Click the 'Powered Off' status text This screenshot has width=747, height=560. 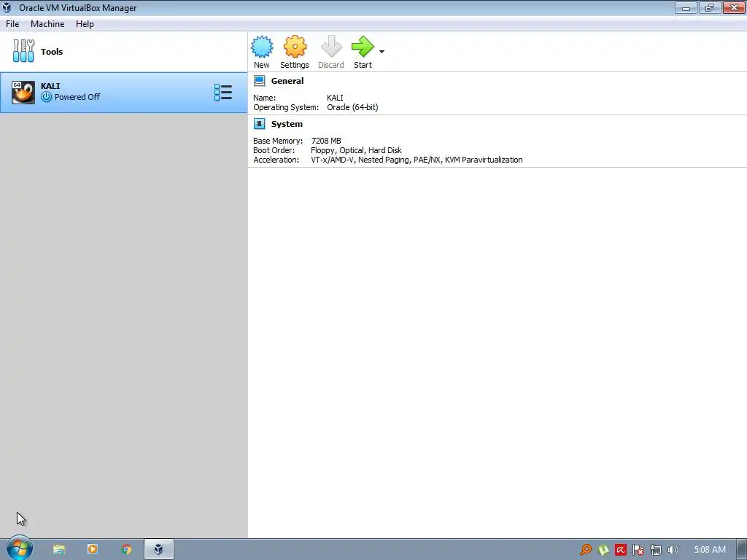tap(77, 97)
